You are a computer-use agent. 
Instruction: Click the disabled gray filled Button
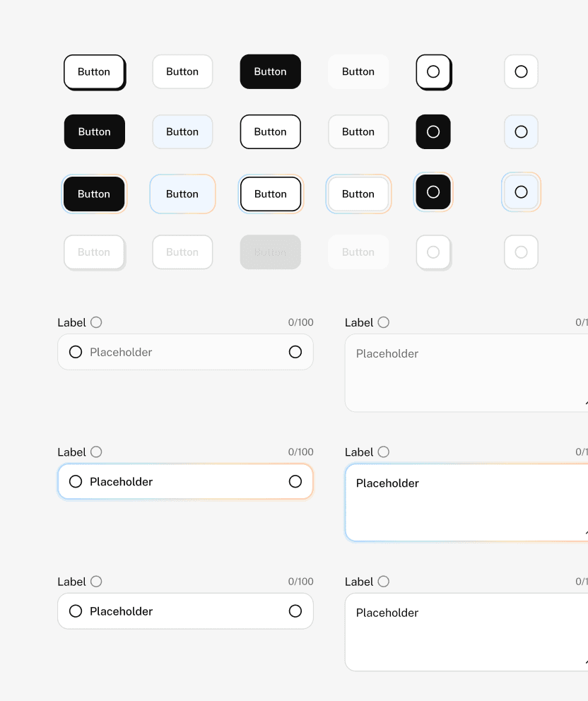click(x=271, y=252)
